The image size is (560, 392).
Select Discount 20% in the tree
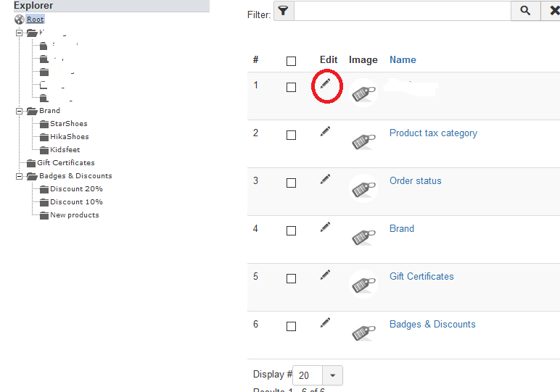tap(76, 189)
